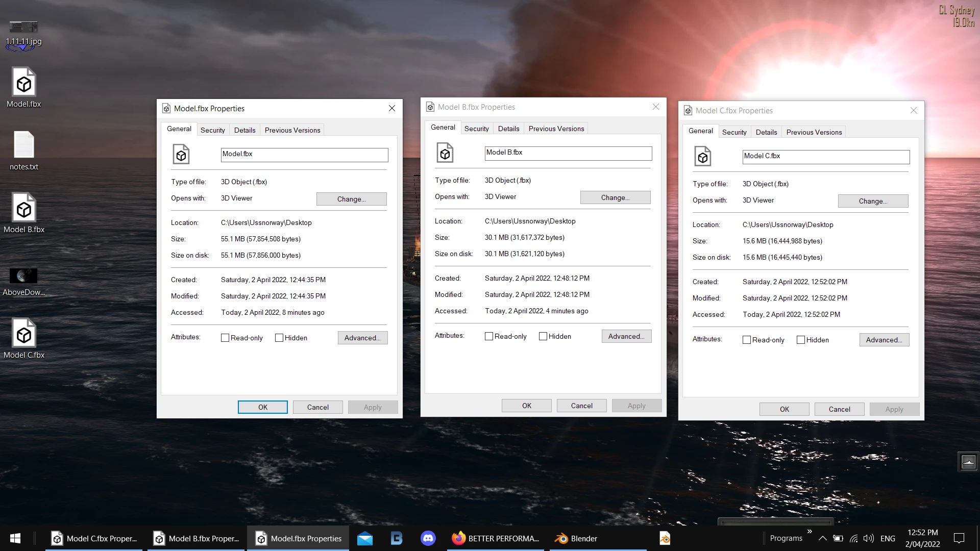Enable Read-only in Model.fbx Properties
The height and width of the screenshot is (551, 980).
(x=225, y=338)
